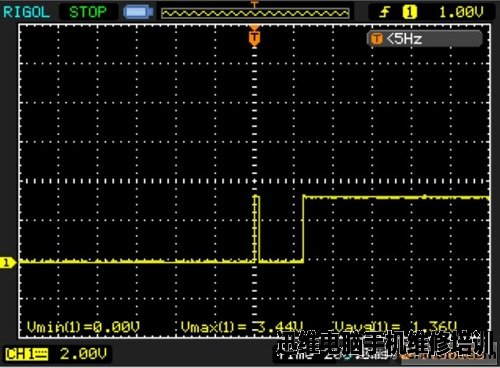Toggle the STOP run status indicator
The height and width of the screenshot is (368, 500).
[88, 12]
